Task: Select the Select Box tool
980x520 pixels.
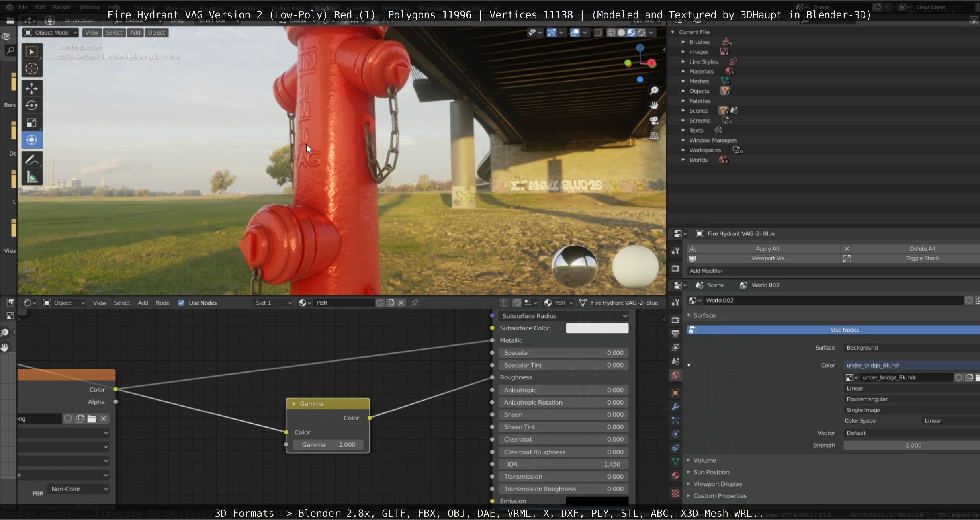Action: tap(32, 52)
